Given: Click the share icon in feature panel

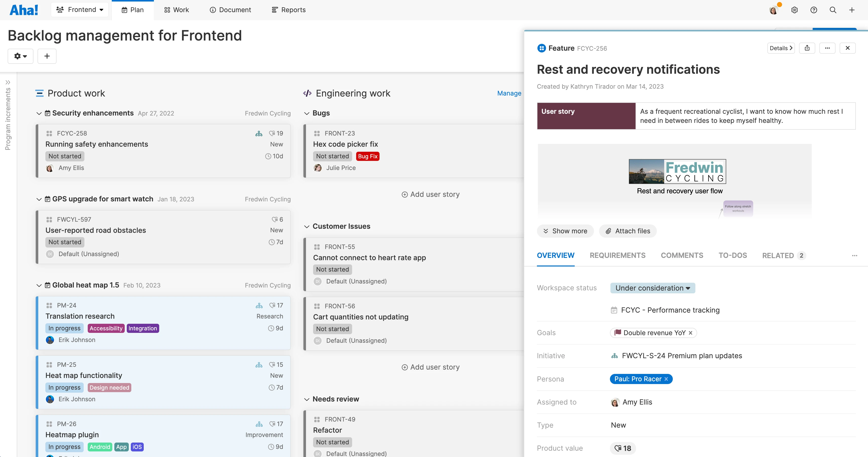Looking at the screenshot, I should [x=807, y=48].
